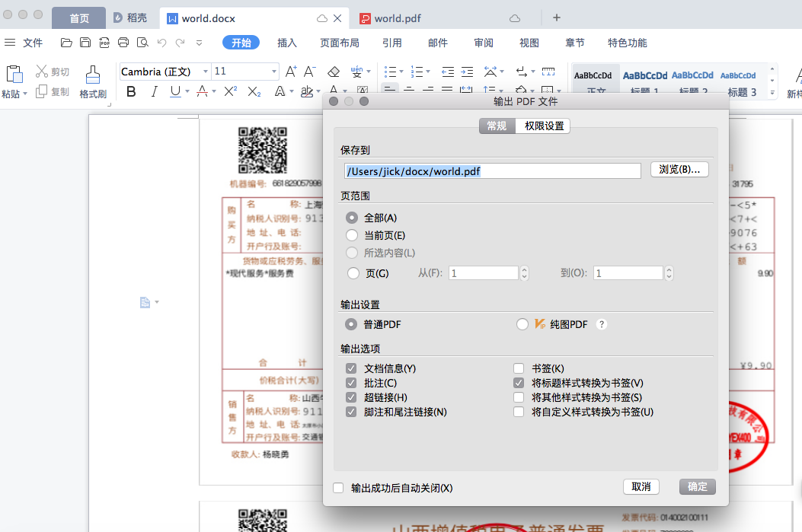Apply Bold formatting to text
Viewport: 802px width, 532px height.
pos(131,90)
